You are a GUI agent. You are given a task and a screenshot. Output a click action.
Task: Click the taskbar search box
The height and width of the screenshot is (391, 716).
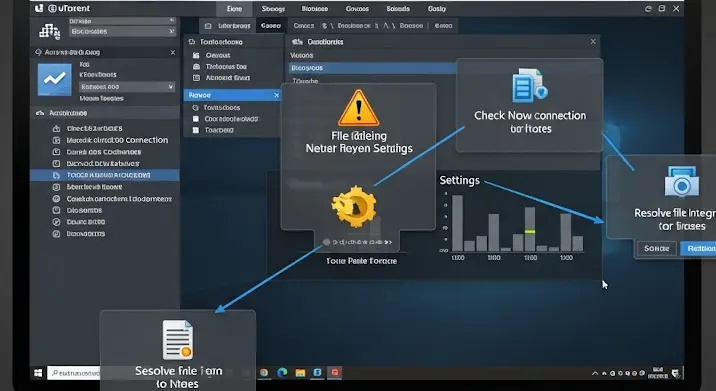73,373
